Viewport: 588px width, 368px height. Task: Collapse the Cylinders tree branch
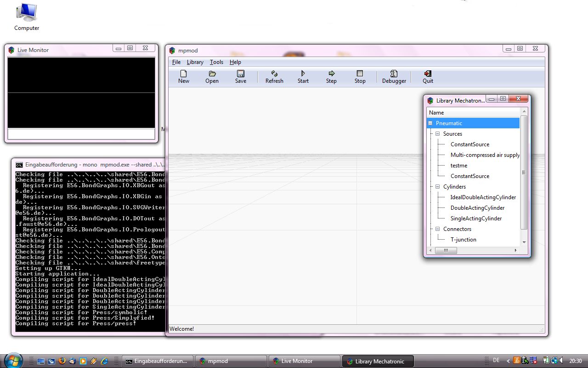click(x=438, y=187)
